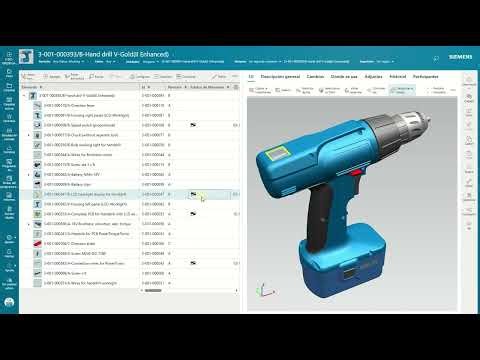Click the horizontal scrollbar thumb under the table
This screenshot has height=360, width=480.
[153, 291]
